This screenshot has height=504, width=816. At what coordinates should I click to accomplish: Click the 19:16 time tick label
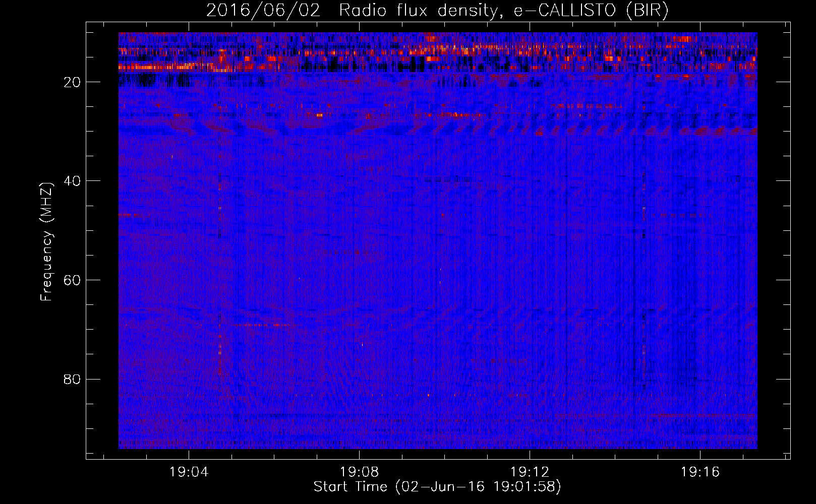point(700,472)
